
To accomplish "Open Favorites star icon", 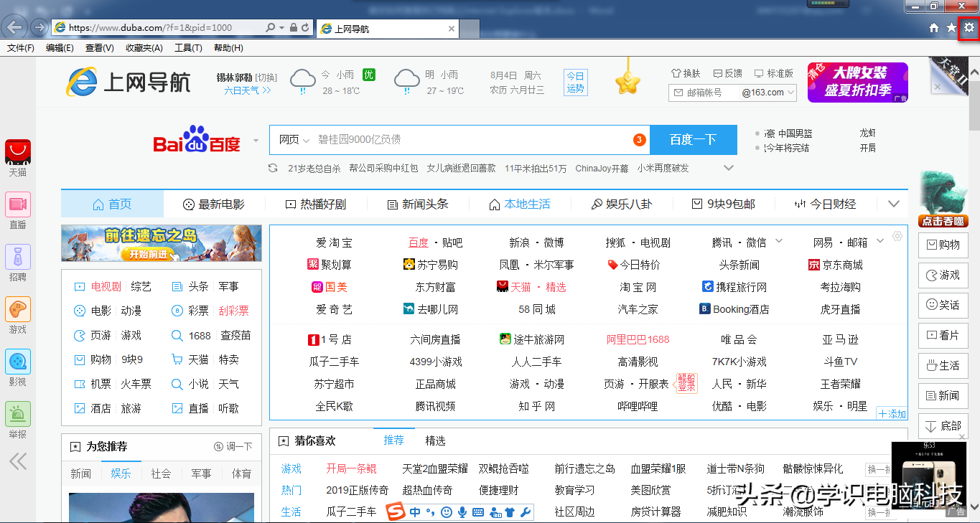I will [x=951, y=28].
